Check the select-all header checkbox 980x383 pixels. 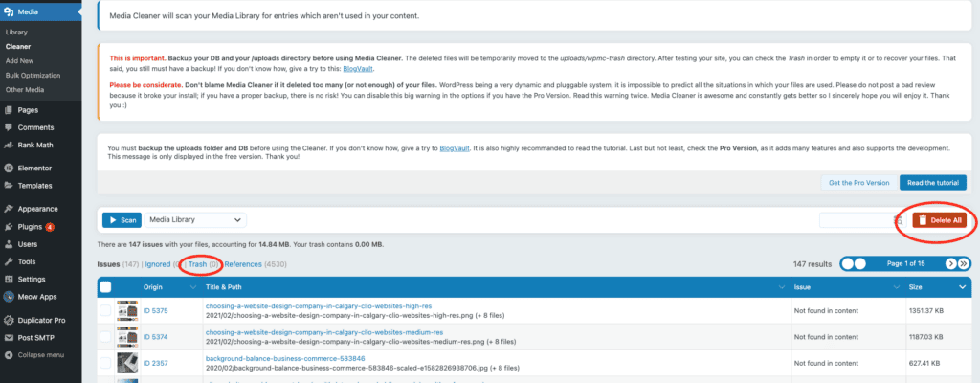point(105,286)
